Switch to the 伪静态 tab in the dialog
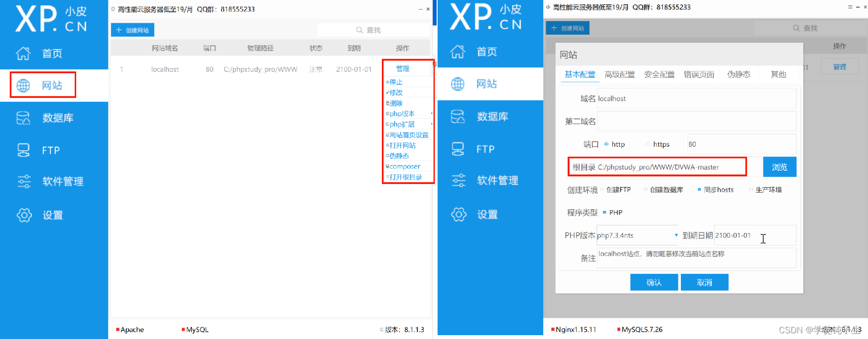The height and width of the screenshot is (339, 868). pos(738,74)
